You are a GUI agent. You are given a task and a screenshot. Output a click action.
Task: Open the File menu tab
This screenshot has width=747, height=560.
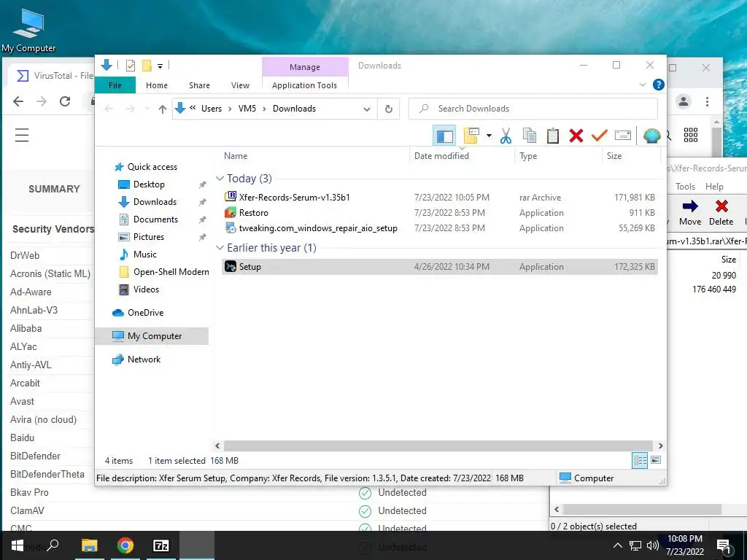[115, 85]
